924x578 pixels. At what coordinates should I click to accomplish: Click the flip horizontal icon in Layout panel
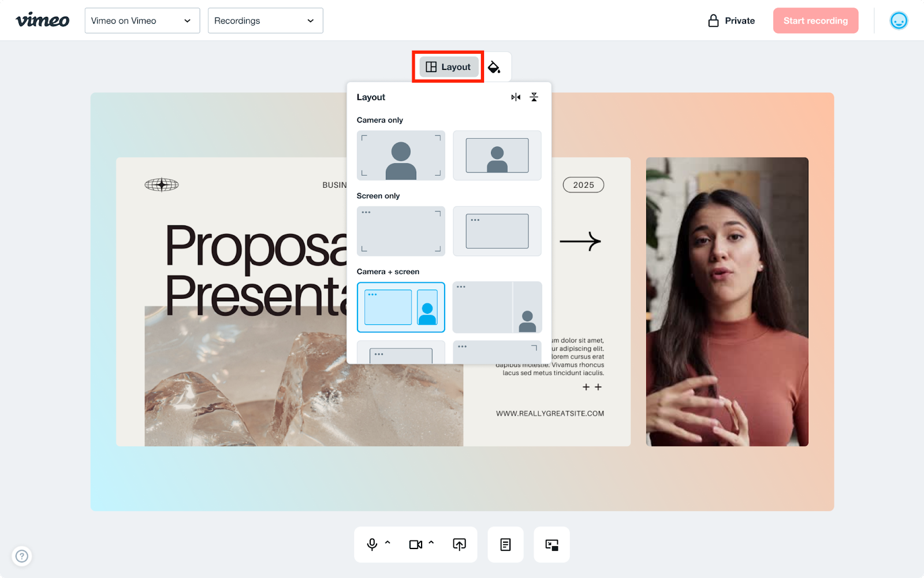[516, 97]
